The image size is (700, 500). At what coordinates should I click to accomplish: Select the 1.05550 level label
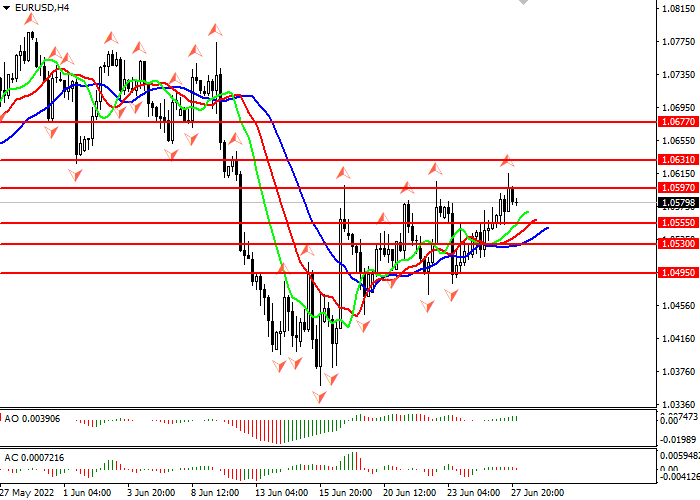677,223
